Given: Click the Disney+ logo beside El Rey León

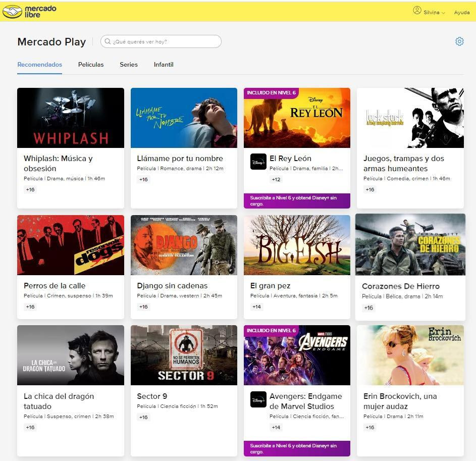Looking at the screenshot, I should click(258, 162).
